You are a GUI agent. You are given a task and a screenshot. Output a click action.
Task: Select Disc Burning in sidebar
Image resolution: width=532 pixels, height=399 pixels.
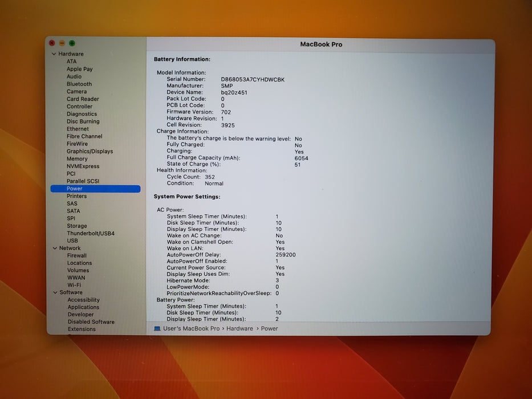[83, 121]
